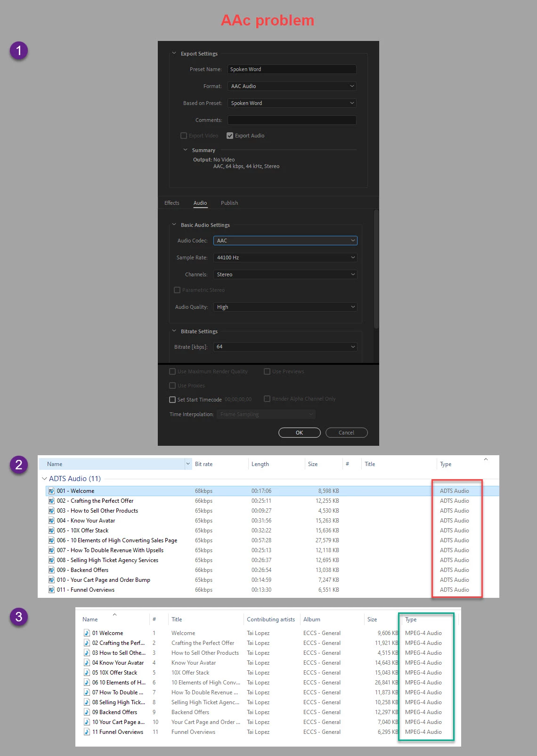The height and width of the screenshot is (756, 537).
Task: Collapse the Summary section
Action: point(185,150)
